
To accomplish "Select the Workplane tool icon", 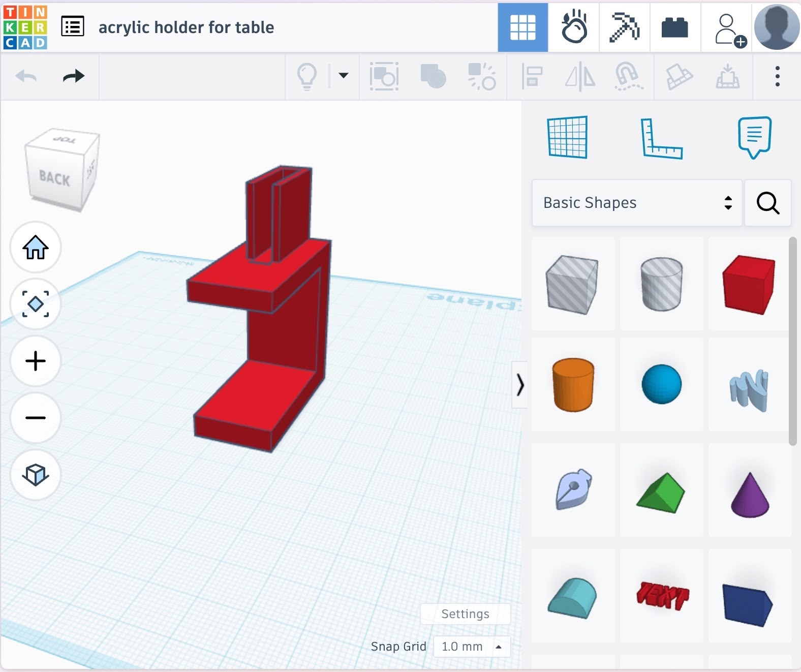I will tap(568, 137).
